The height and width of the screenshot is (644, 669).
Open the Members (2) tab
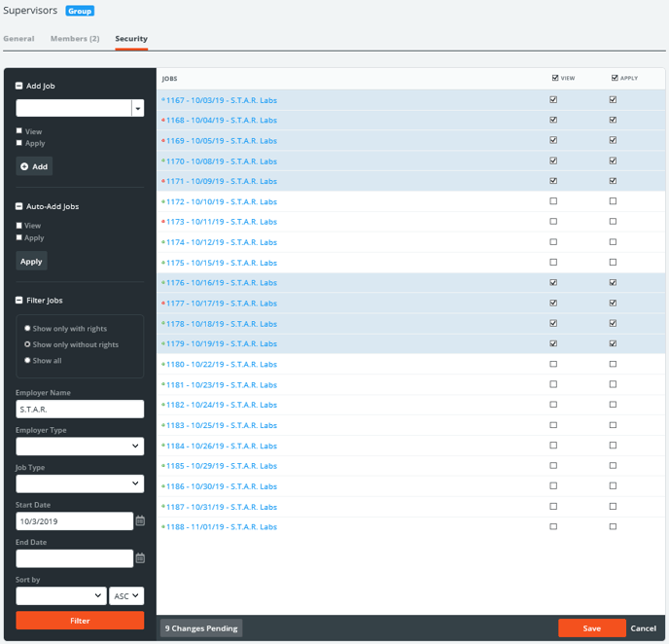coord(75,39)
